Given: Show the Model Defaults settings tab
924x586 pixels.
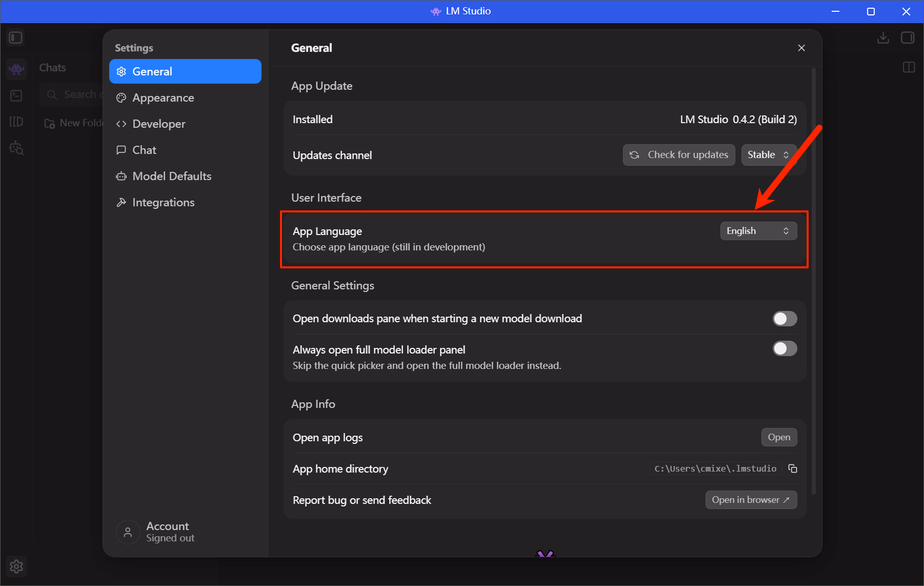Looking at the screenshot, I should 185,176.
